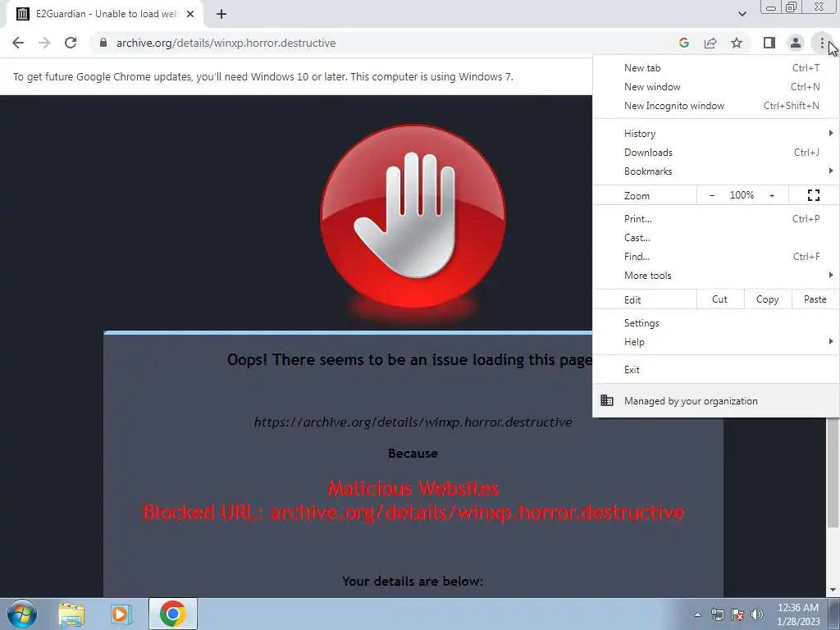The image size is (840, 630).
Task: Open the Windows Start button
Action: [22, 614]
